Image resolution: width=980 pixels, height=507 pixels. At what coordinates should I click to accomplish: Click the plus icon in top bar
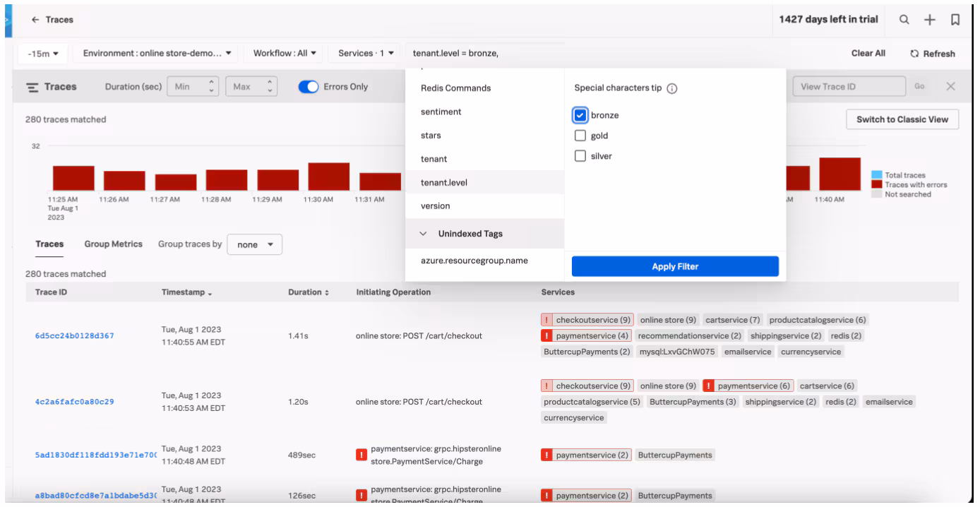(x=928, y=19)
